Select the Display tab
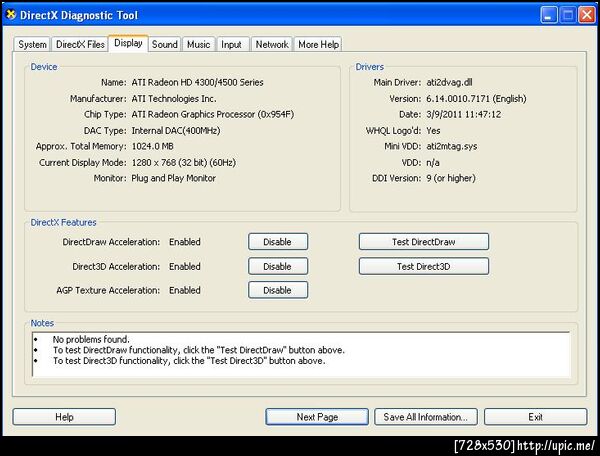This screenshot has width=600, height=456. pyautogui.click(x=128, y=43)
